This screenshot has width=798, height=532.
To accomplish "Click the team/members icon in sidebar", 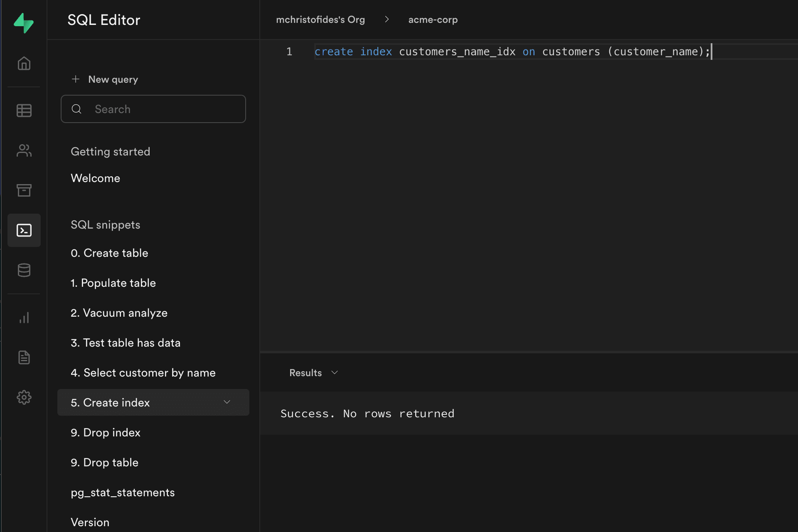I will (24, 150).
